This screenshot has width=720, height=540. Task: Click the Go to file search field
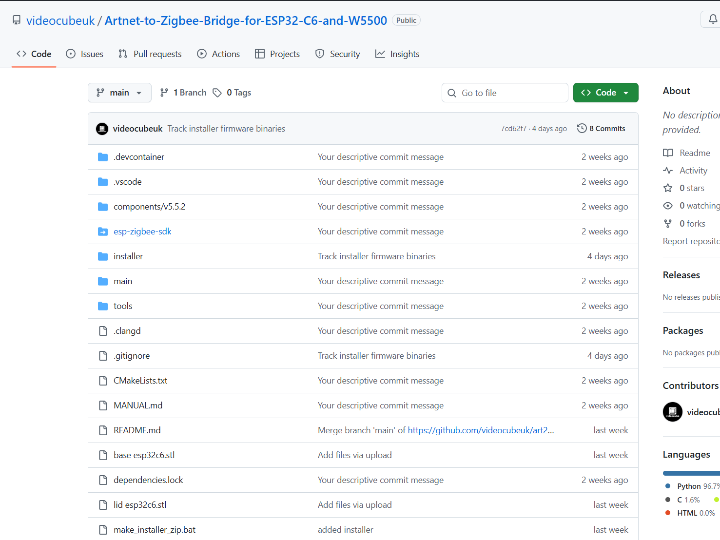(x=510, y=93)
